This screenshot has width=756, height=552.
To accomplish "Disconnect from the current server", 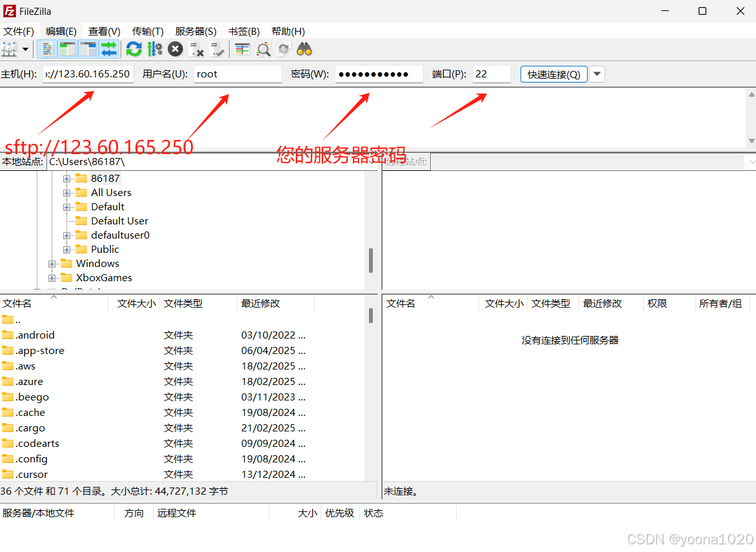I will (x=196, y=49).
